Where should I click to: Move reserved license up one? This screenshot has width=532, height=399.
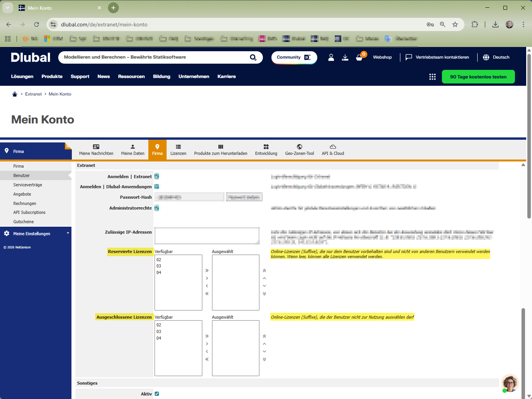click(x=264, y=278)
